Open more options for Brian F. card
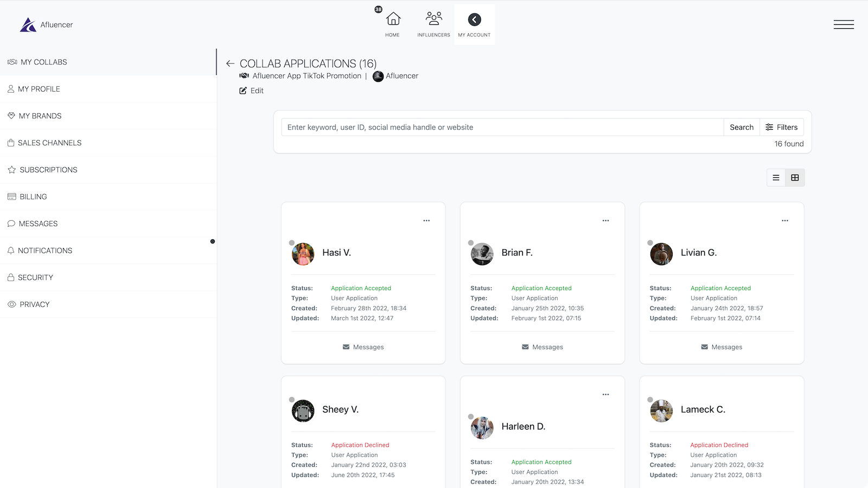Viewport: 868px width, 488px height. click(x=605, y=221)
